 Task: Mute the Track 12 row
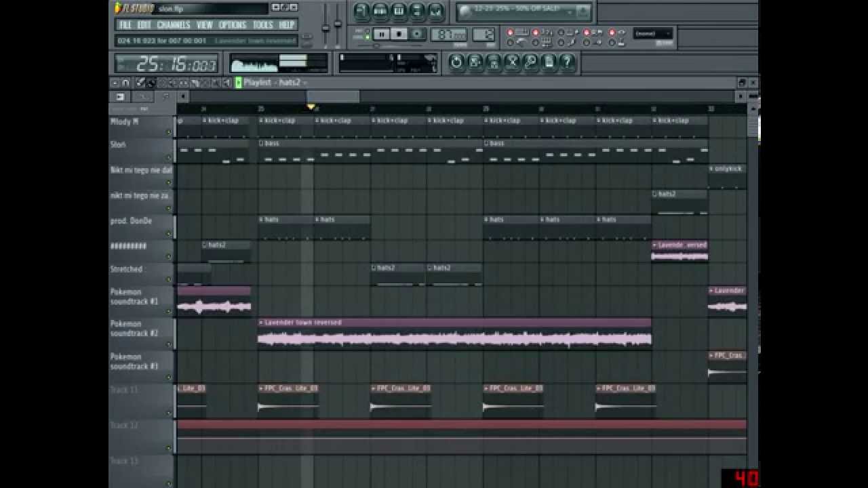click(x=169, y=448)
